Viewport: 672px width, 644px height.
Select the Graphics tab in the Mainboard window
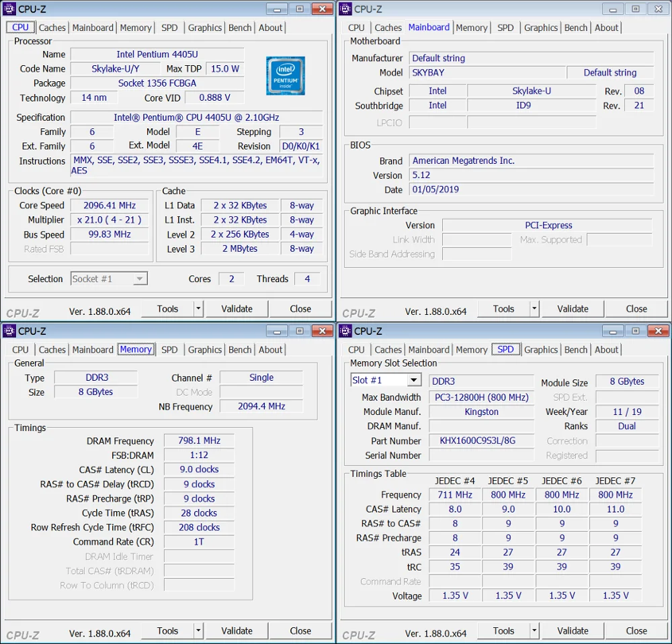coord(541,28)
